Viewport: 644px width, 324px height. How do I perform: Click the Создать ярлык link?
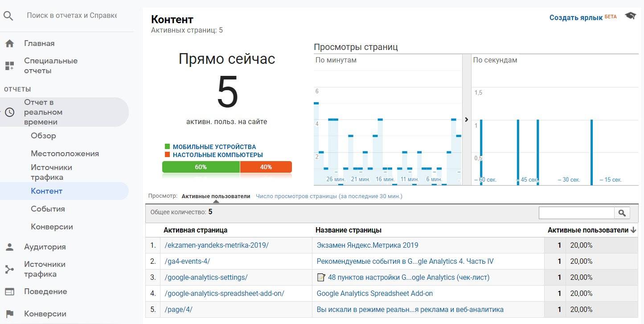pos(576,18)
